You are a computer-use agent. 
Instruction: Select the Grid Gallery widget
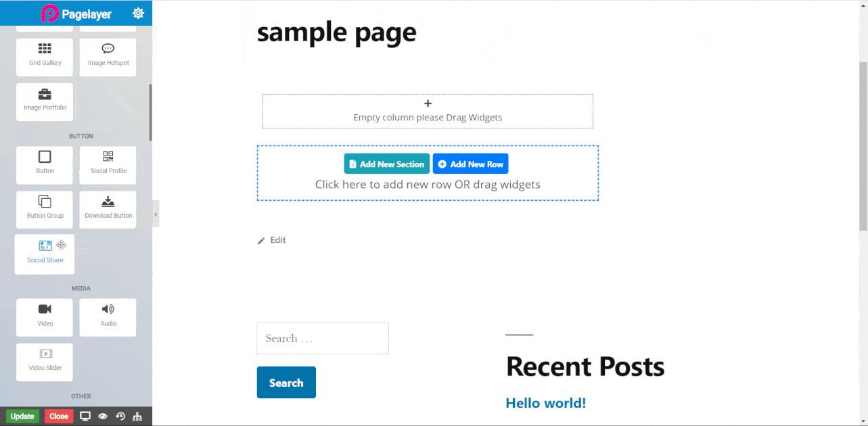pos(45,55)
